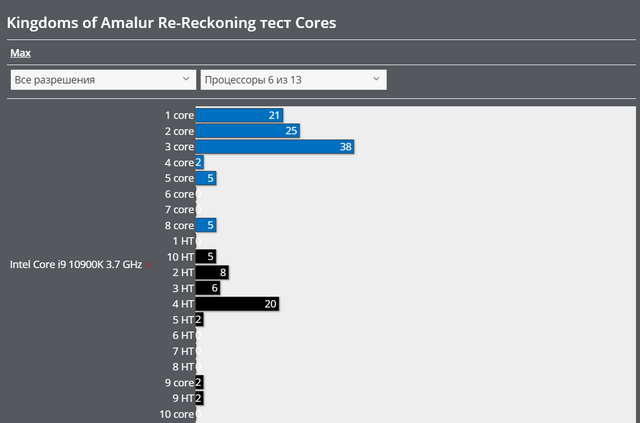Click the 6 HT row label
The image size is (640, 423).
(x=183, y=335)
